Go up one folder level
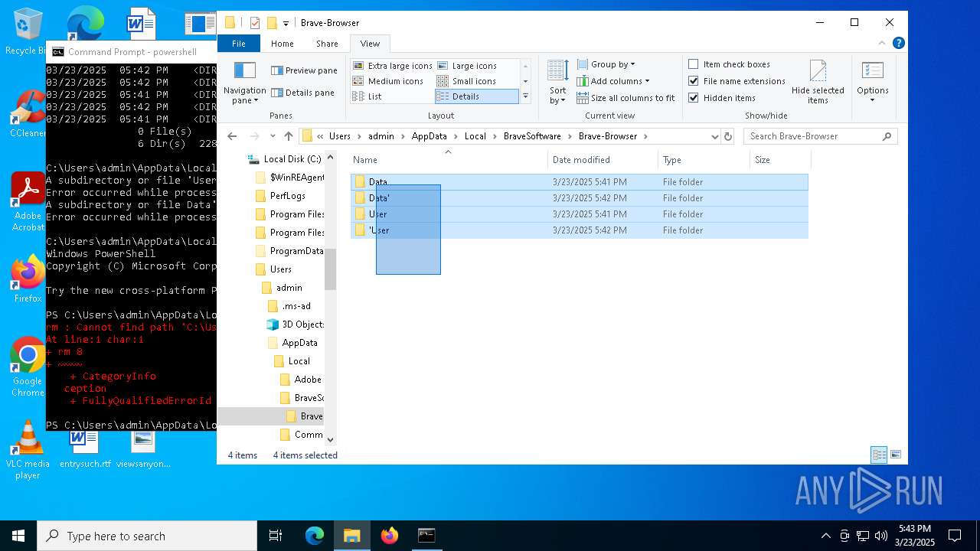Screen dimensions: 980x551 [x=288, y=136]
